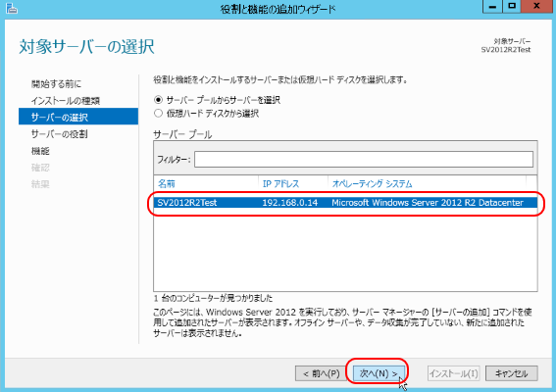Image resolution: width=556 pixels, height=392 pixels.
Task: Maximize the wizard window
Action: point(511,7)
